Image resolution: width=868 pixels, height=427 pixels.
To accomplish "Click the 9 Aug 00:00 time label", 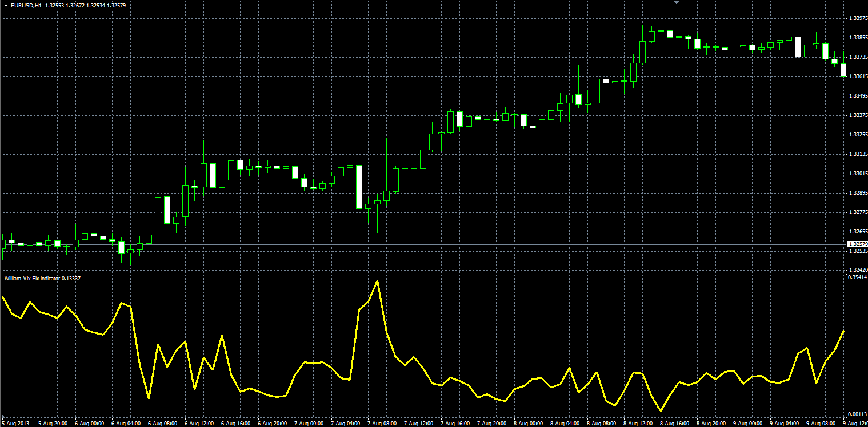I will [747, 424].
